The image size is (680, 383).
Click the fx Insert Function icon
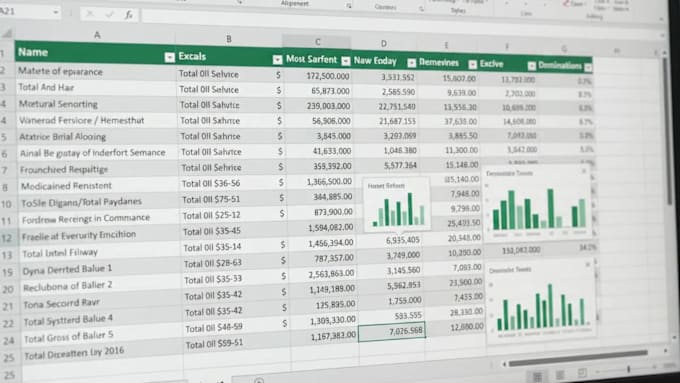tap(129, 15)
